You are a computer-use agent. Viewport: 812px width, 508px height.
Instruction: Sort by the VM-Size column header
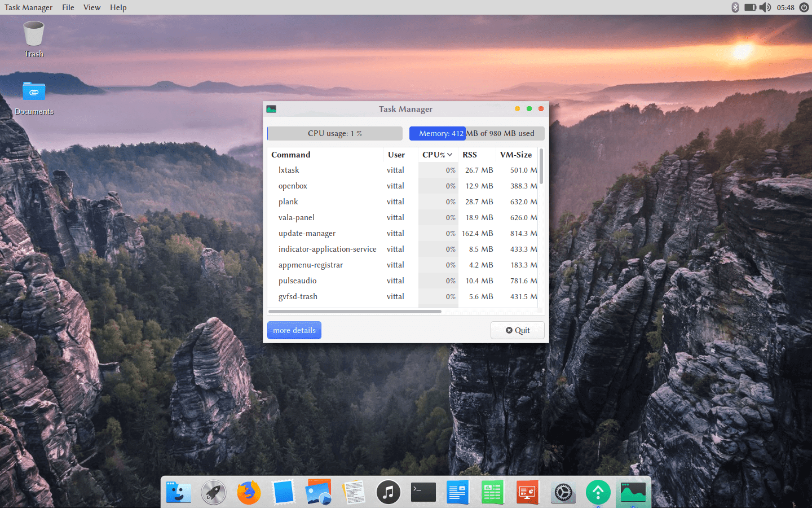click(516, 155)
